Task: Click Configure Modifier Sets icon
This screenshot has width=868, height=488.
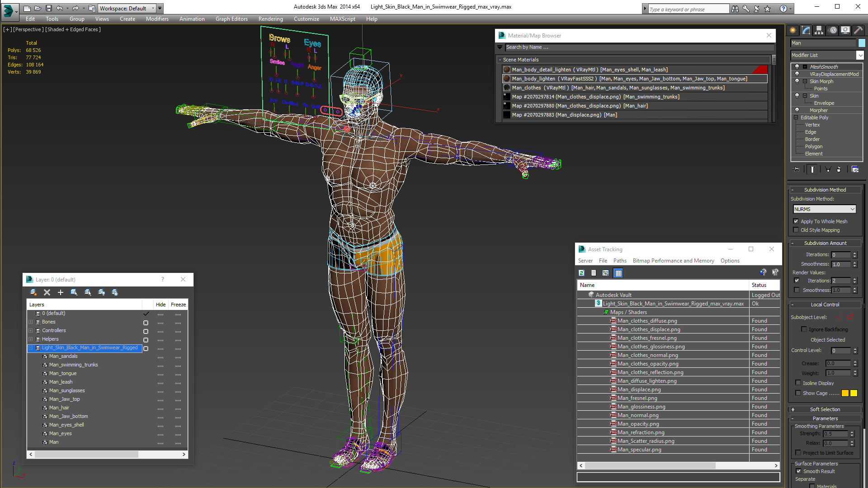Action: click(x=855, y=169)
